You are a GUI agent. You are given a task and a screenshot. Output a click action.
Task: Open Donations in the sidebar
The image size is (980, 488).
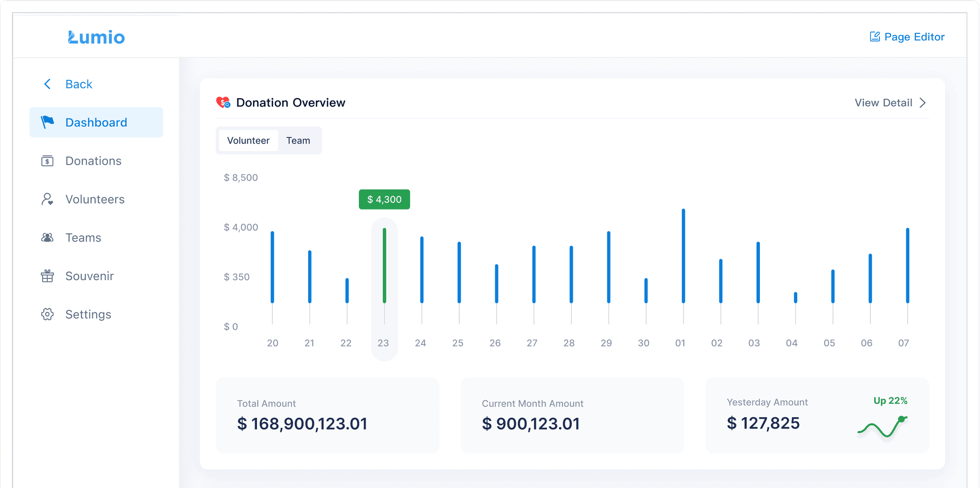96,161
